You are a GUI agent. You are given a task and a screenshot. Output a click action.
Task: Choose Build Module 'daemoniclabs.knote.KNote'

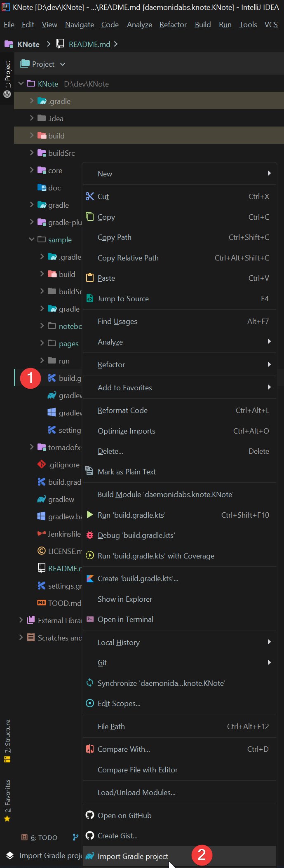click(179, 494)
